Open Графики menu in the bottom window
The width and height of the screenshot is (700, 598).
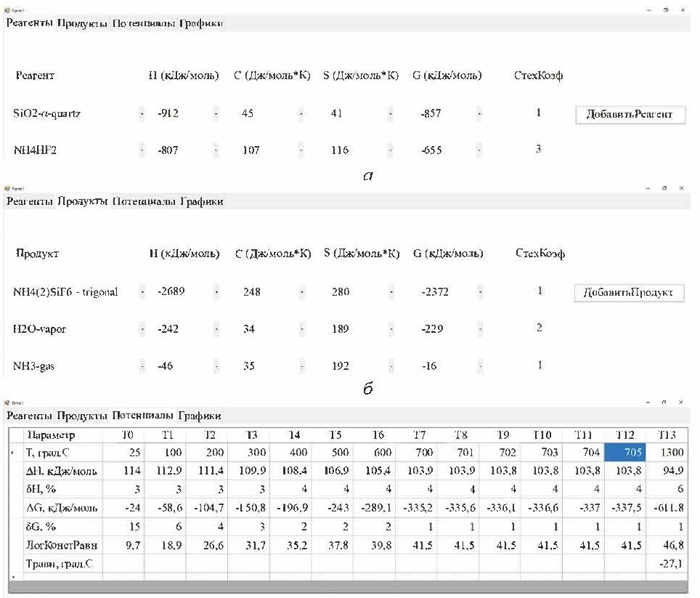[x=200, y=416]
